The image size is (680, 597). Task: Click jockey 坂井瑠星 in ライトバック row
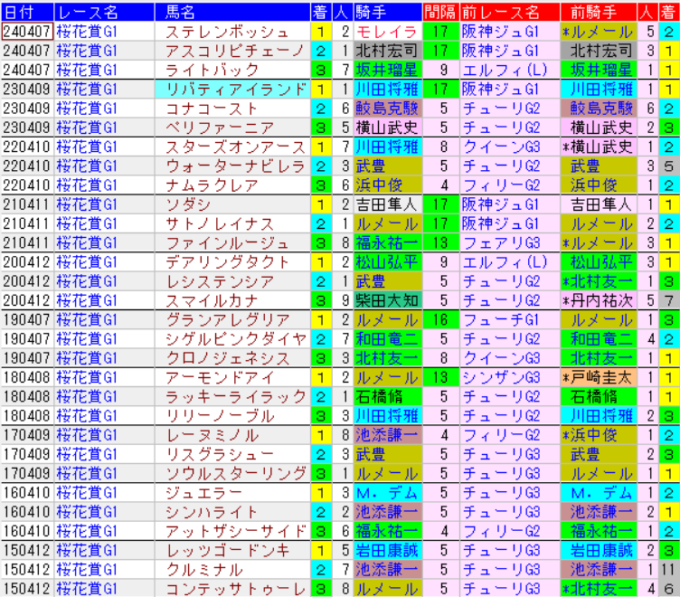(386, 70)
